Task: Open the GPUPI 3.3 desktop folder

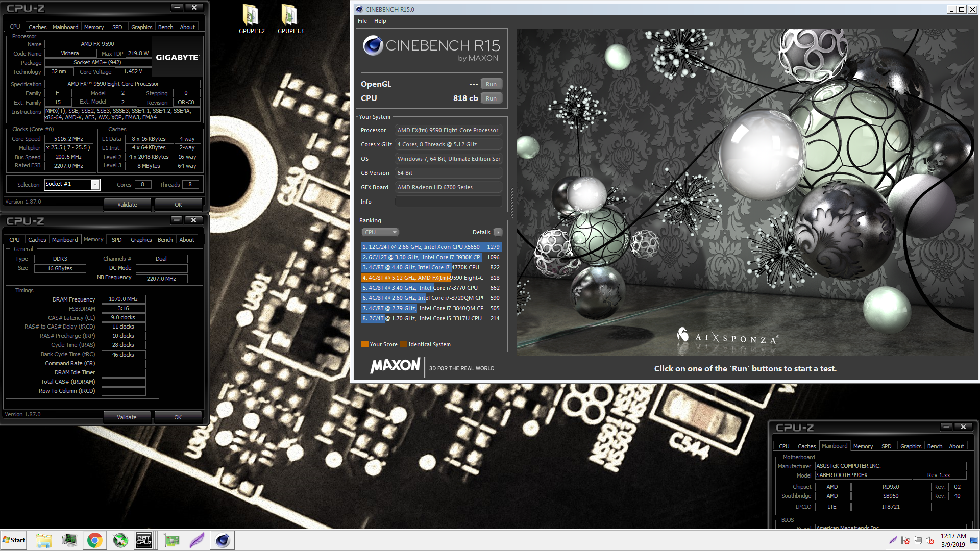Action: 290,18
